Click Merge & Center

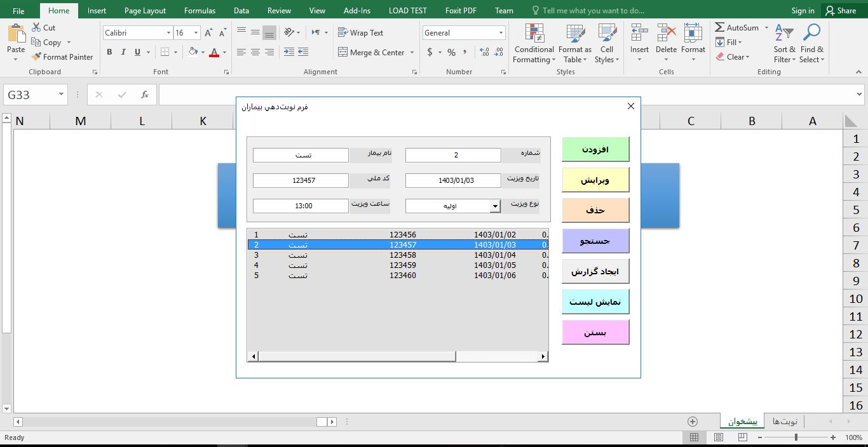371,52
